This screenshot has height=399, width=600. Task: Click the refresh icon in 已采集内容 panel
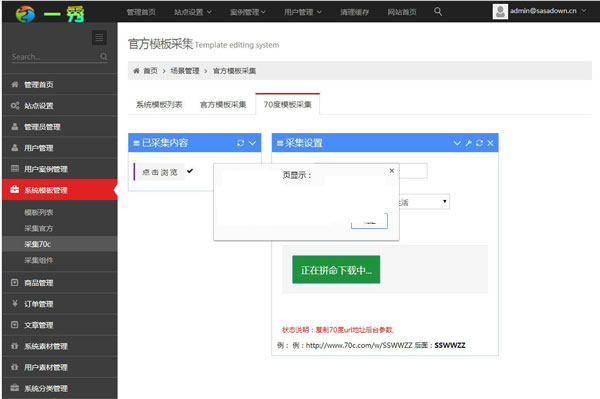(x=240, y=143)
